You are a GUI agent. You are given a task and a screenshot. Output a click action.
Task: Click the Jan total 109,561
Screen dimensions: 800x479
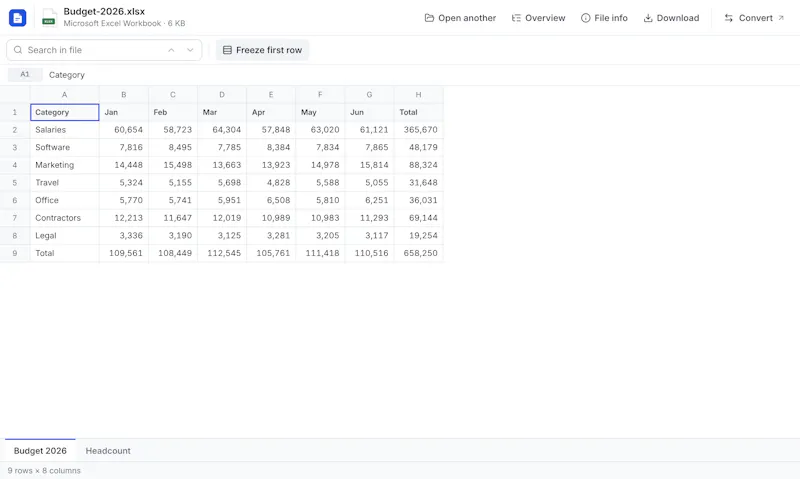(x=123, y=253)
